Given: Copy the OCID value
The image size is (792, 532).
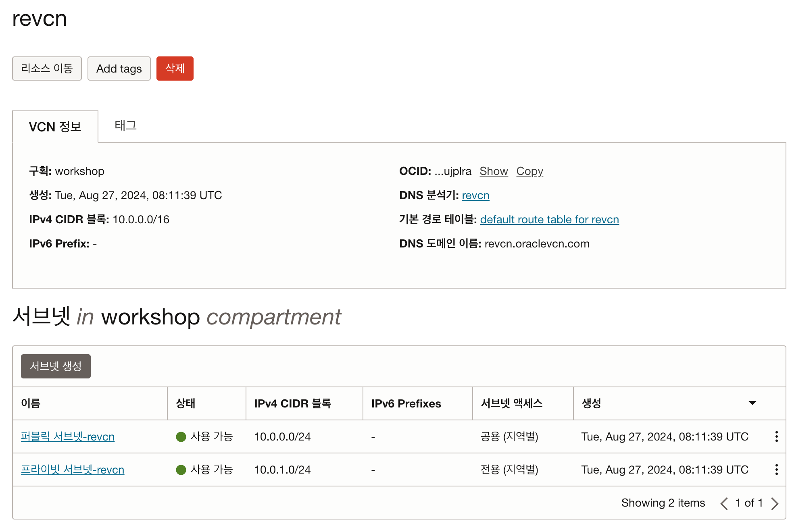Looking at the screenshot, I should [529, 171].
